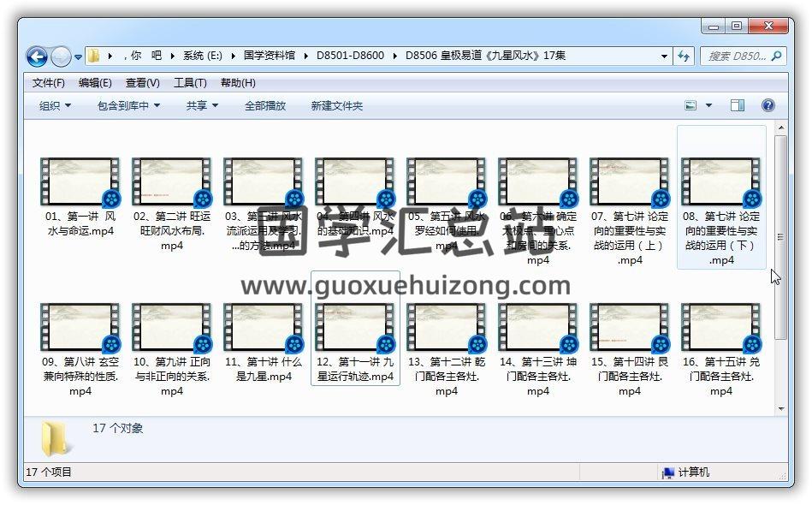812x505 pixels.
Task: Click the 全部播放 button
Action: tap(265, 105)
